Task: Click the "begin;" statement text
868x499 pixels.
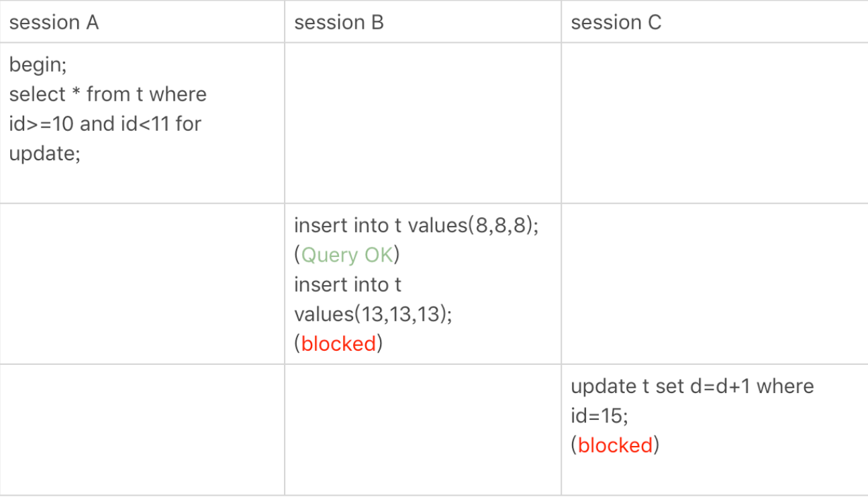Action: pos(38,65)
